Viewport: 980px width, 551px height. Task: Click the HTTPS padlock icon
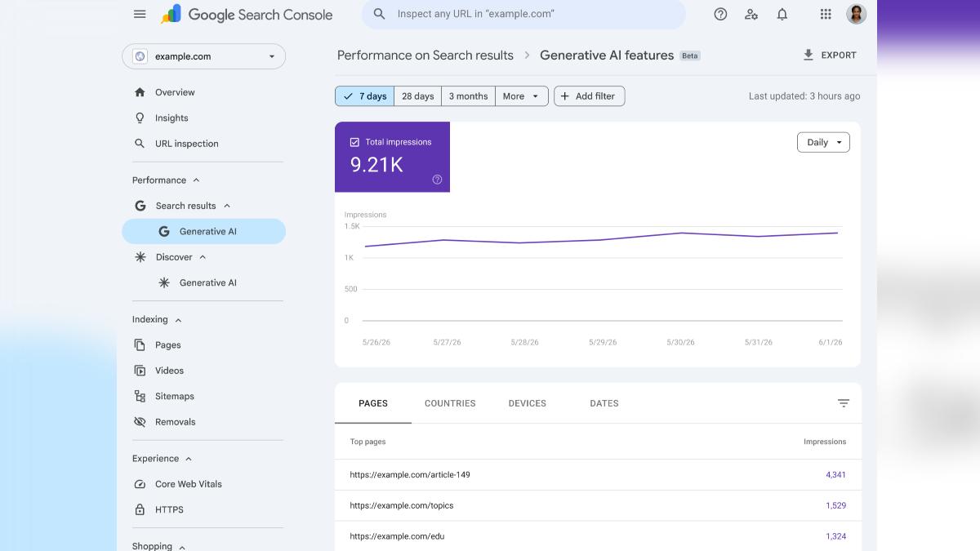coord(140,509)
